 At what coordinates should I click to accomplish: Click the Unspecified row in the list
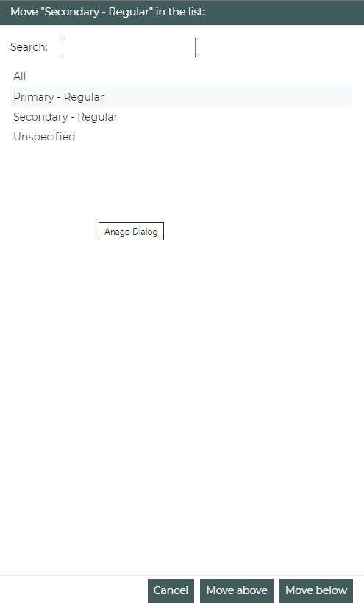point(181,137)
